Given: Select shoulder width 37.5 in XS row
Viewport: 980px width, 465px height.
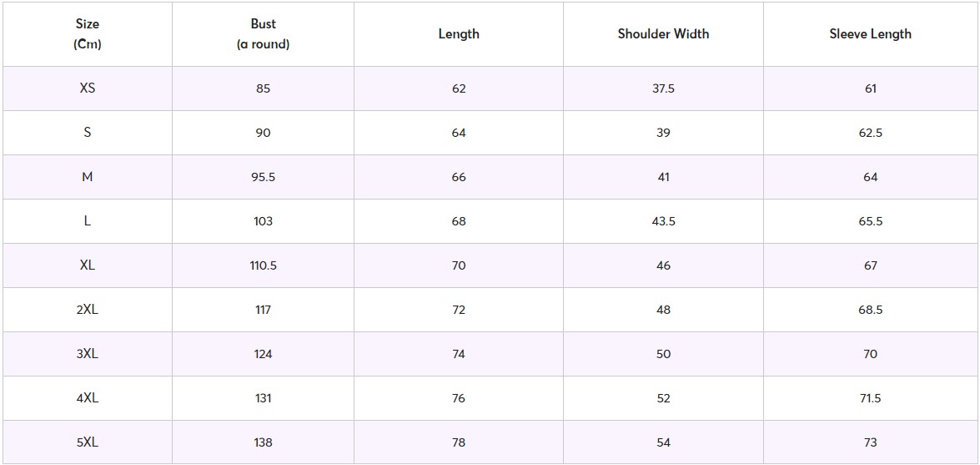Looking at the screenshot, I should tap(663, 88).
